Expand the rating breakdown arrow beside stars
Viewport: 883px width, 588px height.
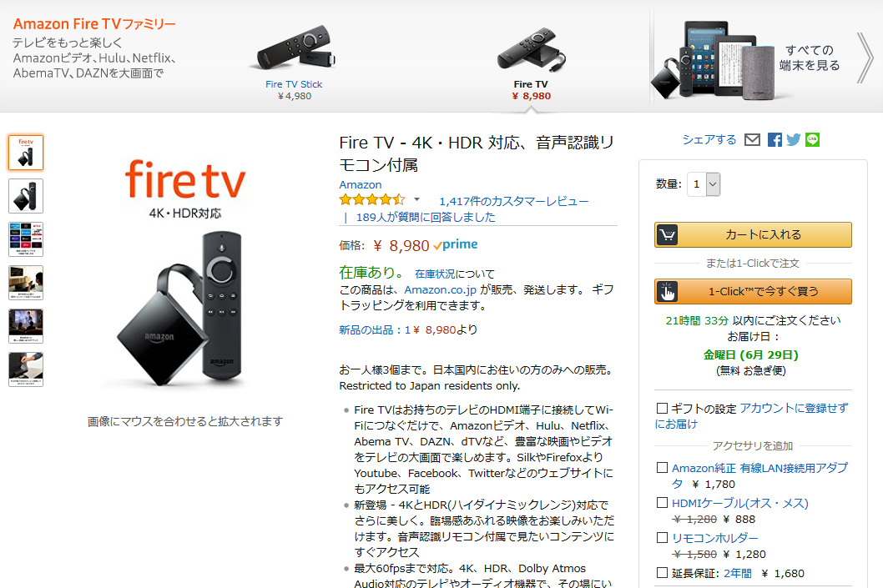pyautogui.click(x=416, y=199)
